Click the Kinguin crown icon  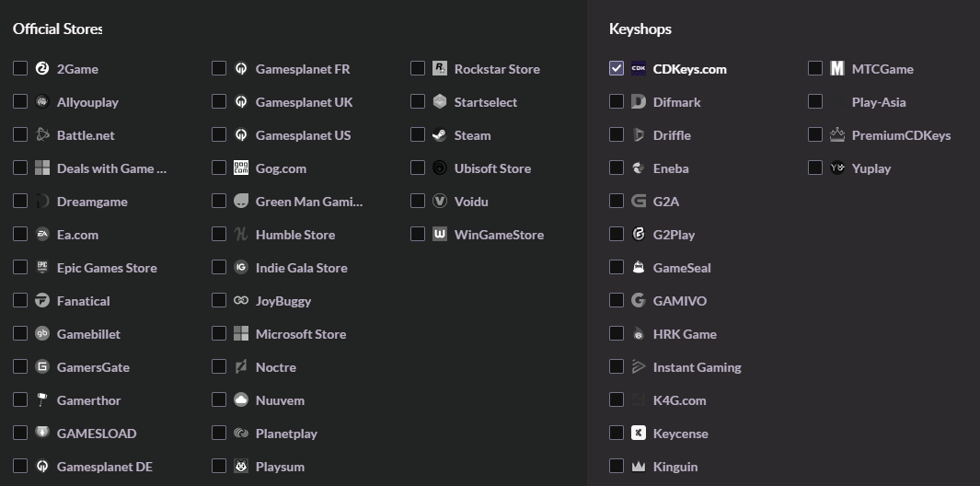[x=638, y=466]
